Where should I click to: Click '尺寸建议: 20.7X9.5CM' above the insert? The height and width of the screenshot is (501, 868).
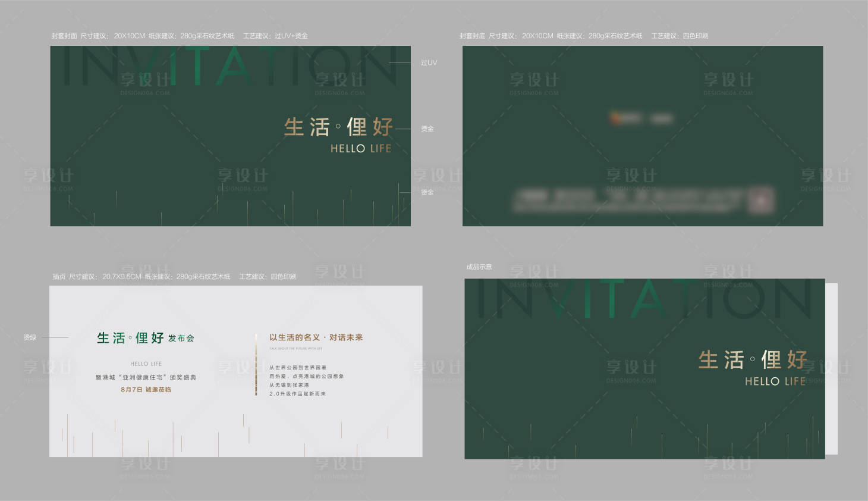click(105, 277)
